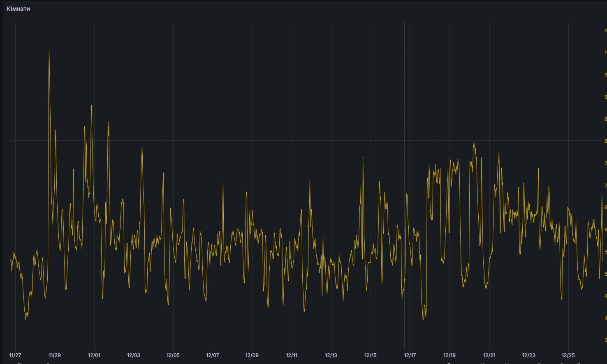Select the 12/03 tick on the x-axis
607x364 pixels.
click(134, 355)
